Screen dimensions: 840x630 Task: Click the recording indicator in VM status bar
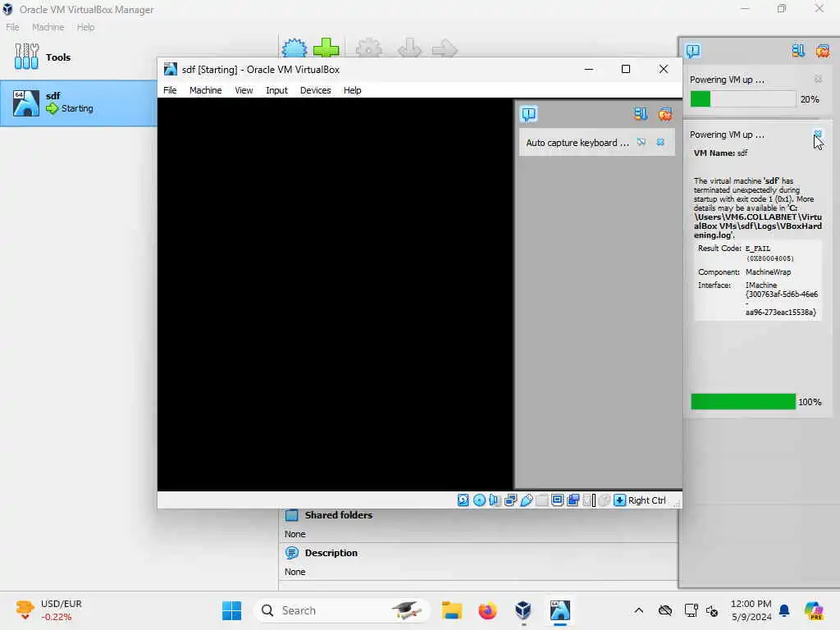coord(573,500)
